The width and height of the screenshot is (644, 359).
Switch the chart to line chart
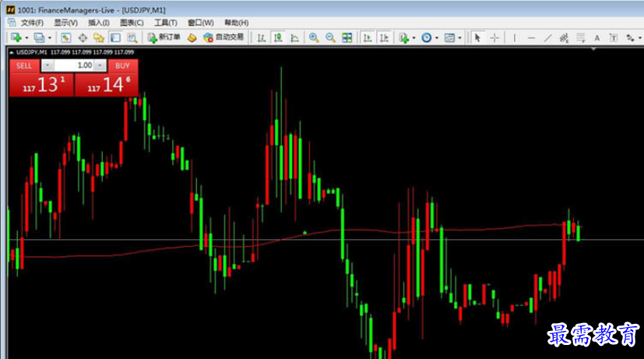(x=295, y=38)
